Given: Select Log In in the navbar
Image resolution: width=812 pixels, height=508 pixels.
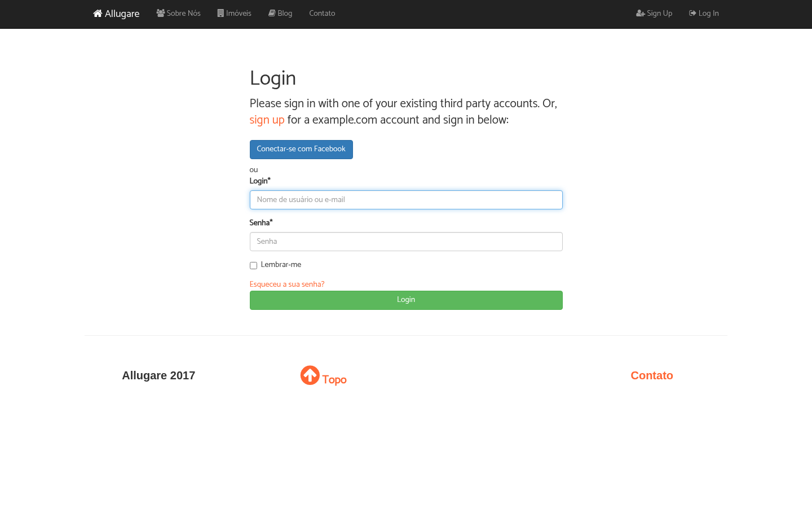Looking at the screenshot, I should tap(704, 13).
